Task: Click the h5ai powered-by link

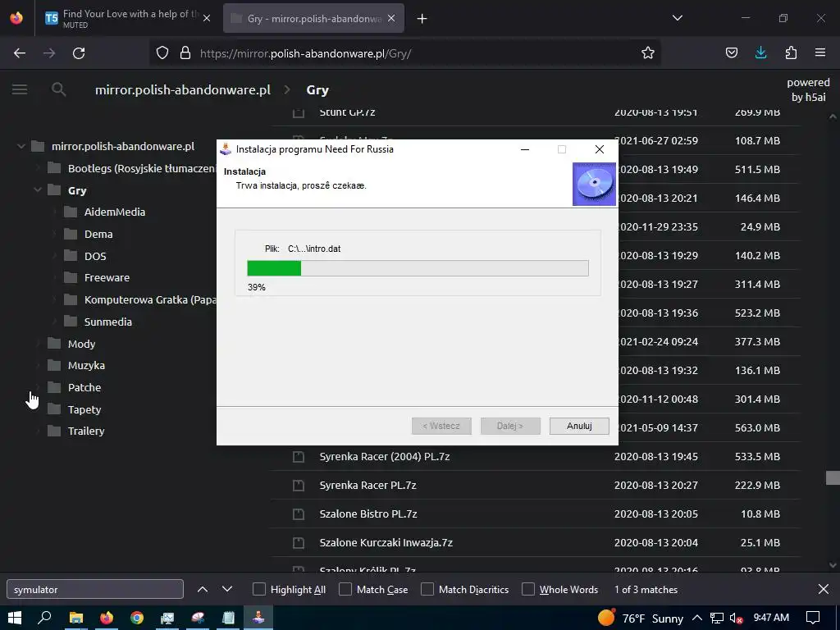Action: pyautogui.click(x=808, y=89)
